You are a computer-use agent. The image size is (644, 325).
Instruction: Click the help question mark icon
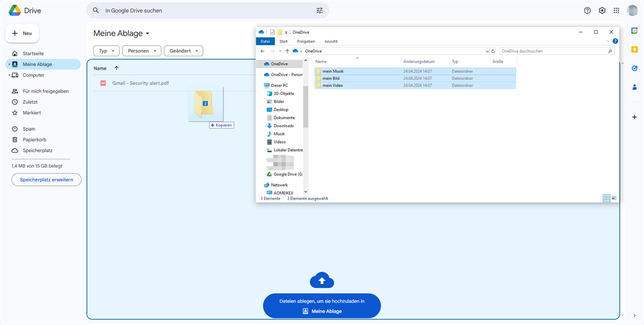tap(587, 11)
